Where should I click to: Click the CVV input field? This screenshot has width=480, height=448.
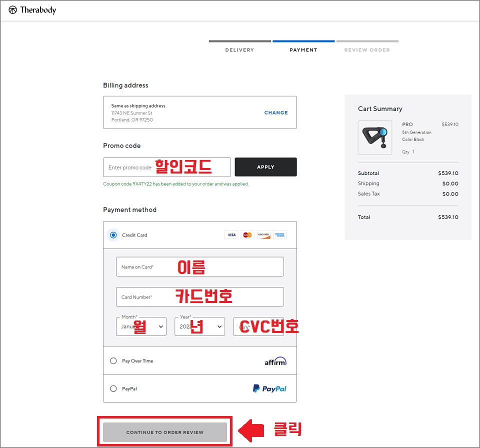[x=258, y=326]
